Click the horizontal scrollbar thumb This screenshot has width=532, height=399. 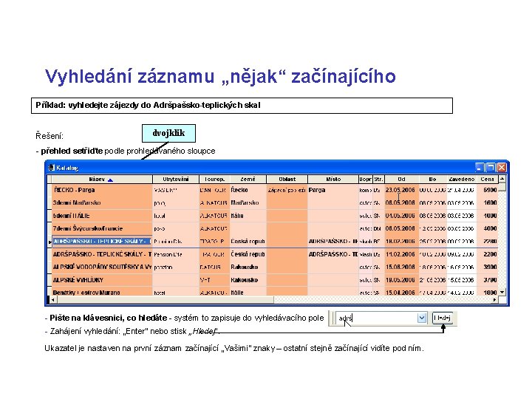pyautogui.click(x=165, y=300)
